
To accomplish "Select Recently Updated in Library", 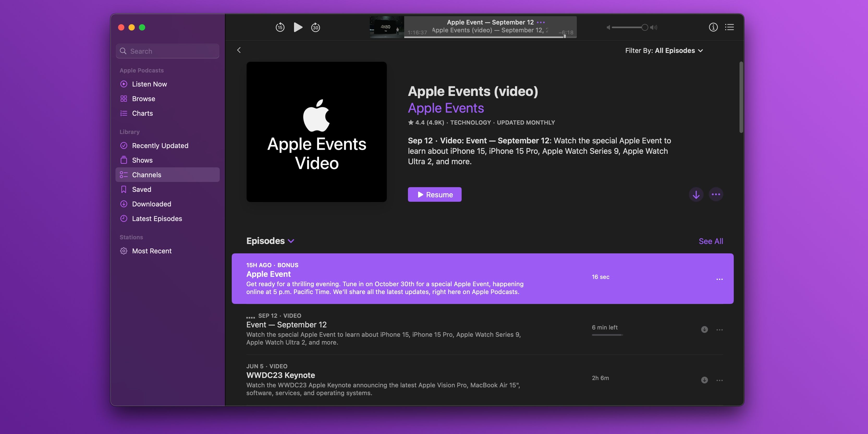I will tap(160, 145).
